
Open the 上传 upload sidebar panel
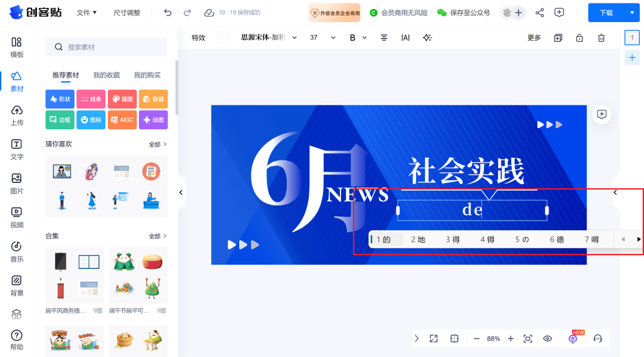coord(17,116)
